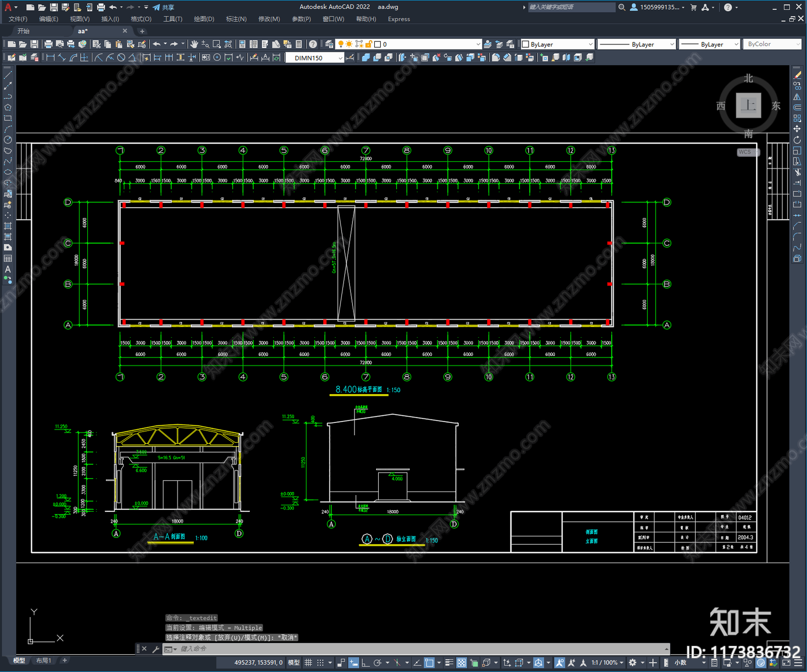Toggle Object Snap in status bar
The width and height of the screenshot is (807, 672).
[x=429, y=662]
